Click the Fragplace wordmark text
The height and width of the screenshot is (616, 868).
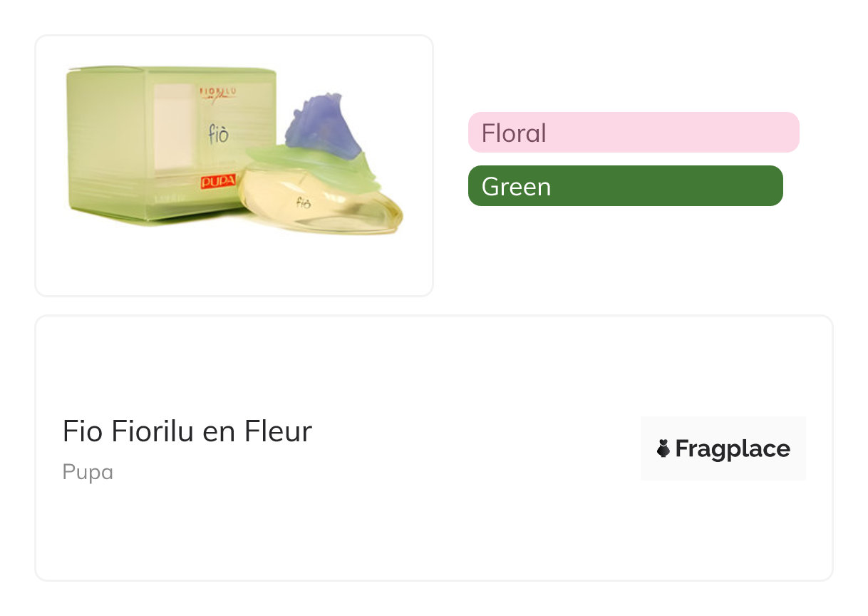(733, 448)
